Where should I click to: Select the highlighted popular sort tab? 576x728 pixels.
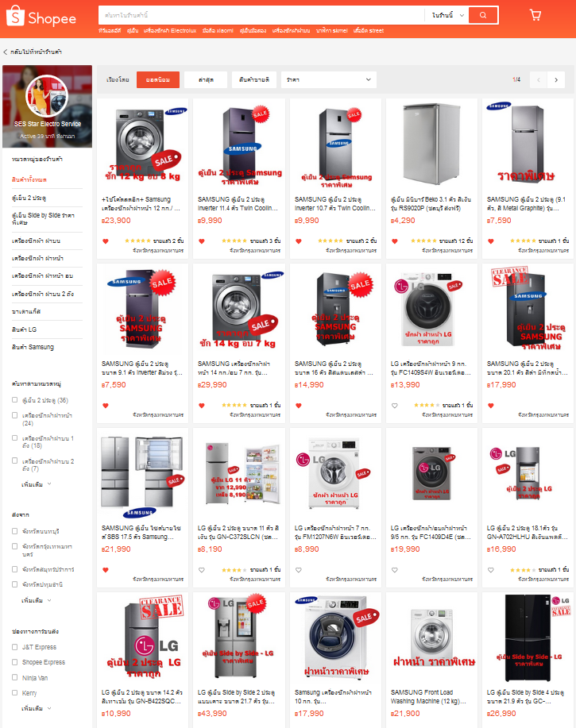[158, 80]
